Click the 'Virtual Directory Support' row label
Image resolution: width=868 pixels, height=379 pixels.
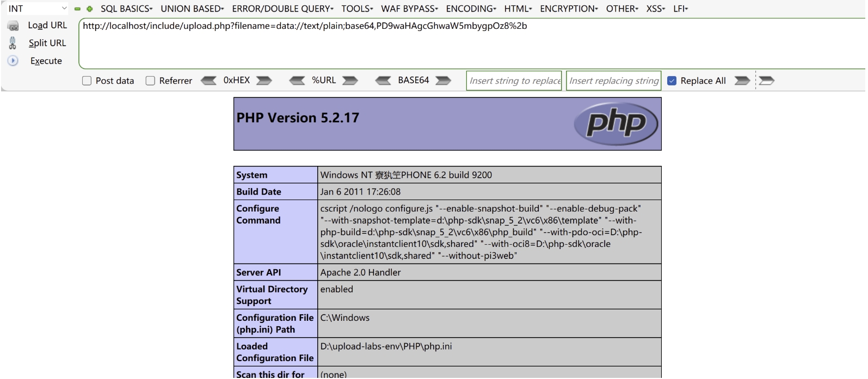pos(272,295)
